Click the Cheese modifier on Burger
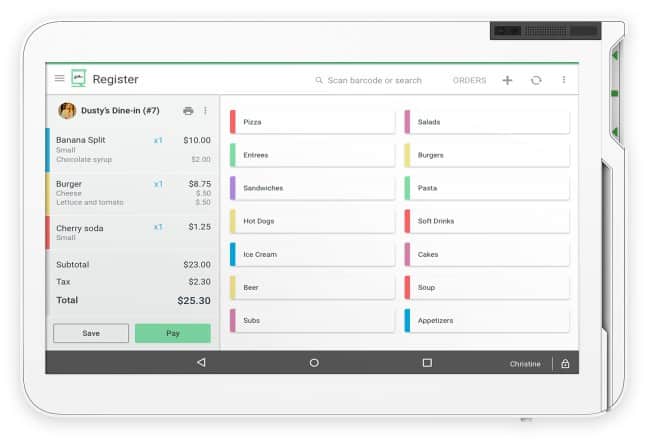 [x=69, y=193]
